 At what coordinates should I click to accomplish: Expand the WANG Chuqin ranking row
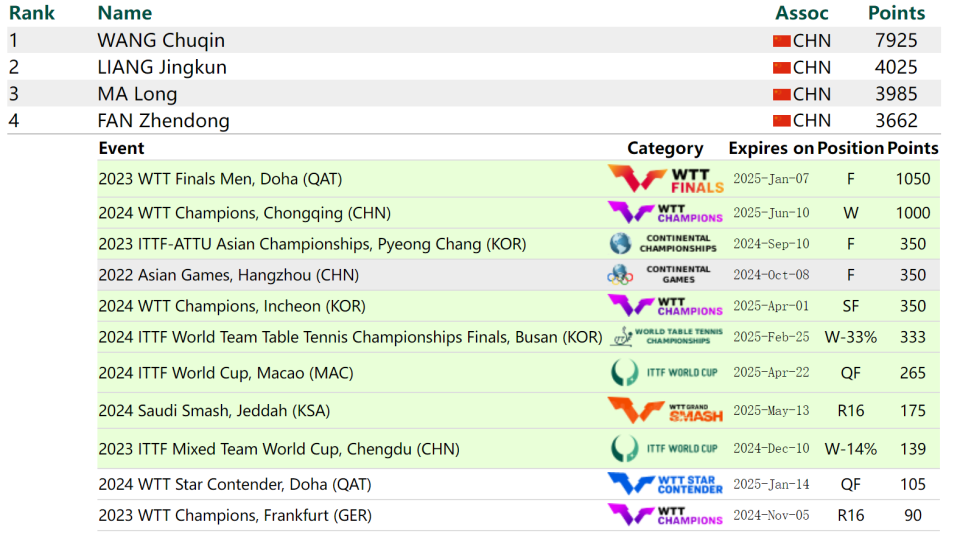(x=161, y=41)
